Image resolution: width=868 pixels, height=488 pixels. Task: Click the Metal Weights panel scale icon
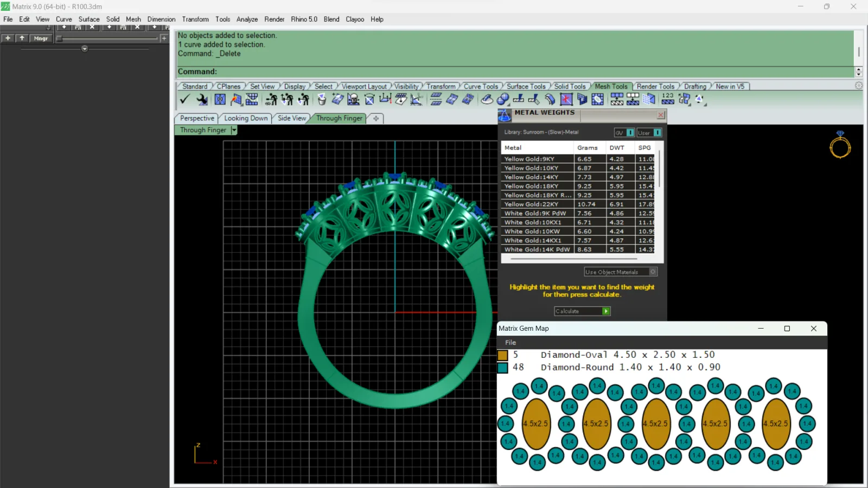click(x=505, y=115)
